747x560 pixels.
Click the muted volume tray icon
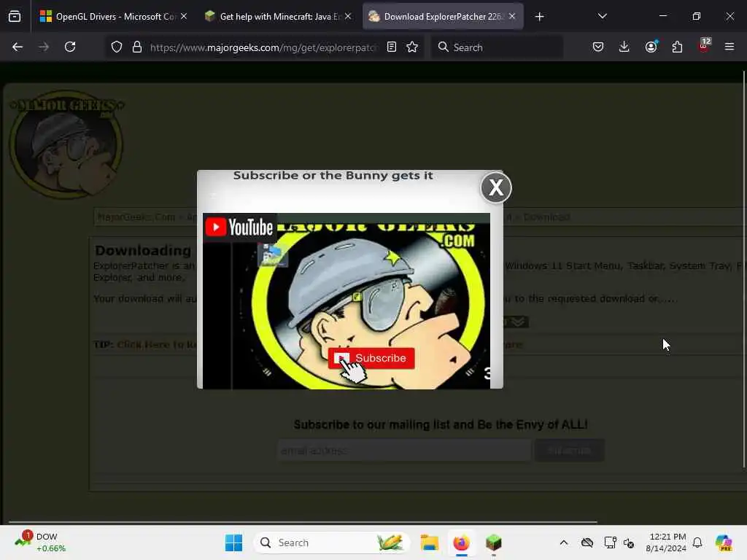point(629,542)
